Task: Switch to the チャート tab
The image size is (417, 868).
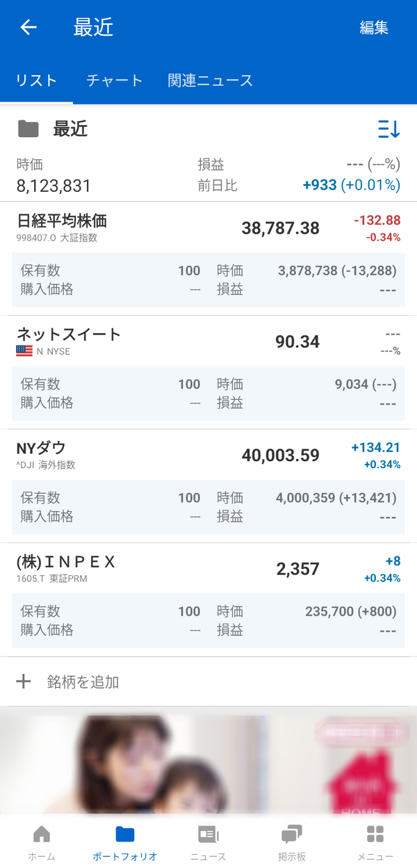Action: pyautogui.click(x=115, y=80)
